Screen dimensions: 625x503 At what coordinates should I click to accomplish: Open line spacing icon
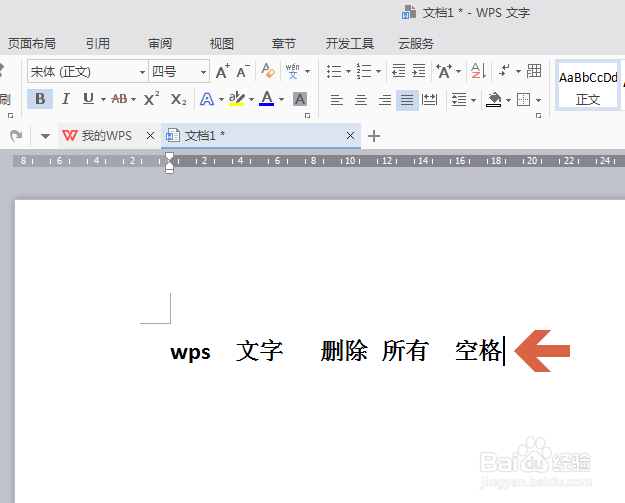[459, 100]
